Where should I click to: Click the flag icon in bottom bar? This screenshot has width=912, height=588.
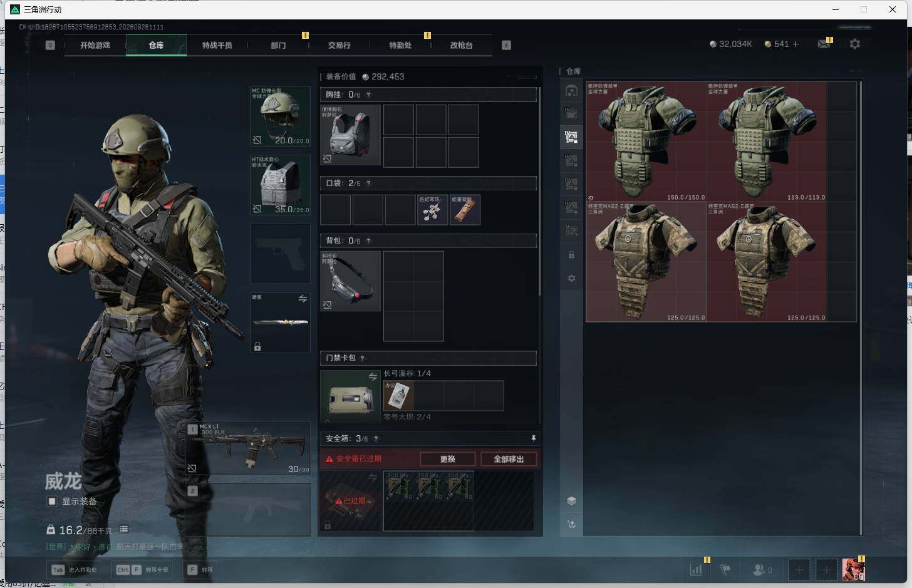[725, 569]
